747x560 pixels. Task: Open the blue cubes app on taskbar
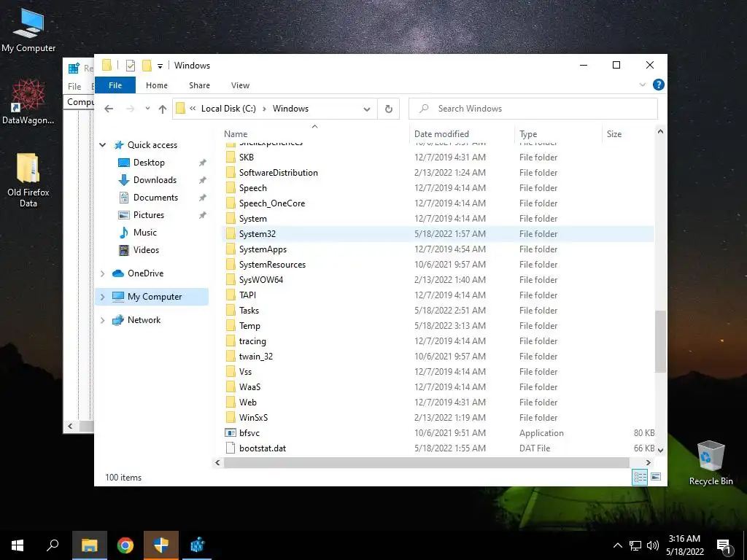[197, 545]
